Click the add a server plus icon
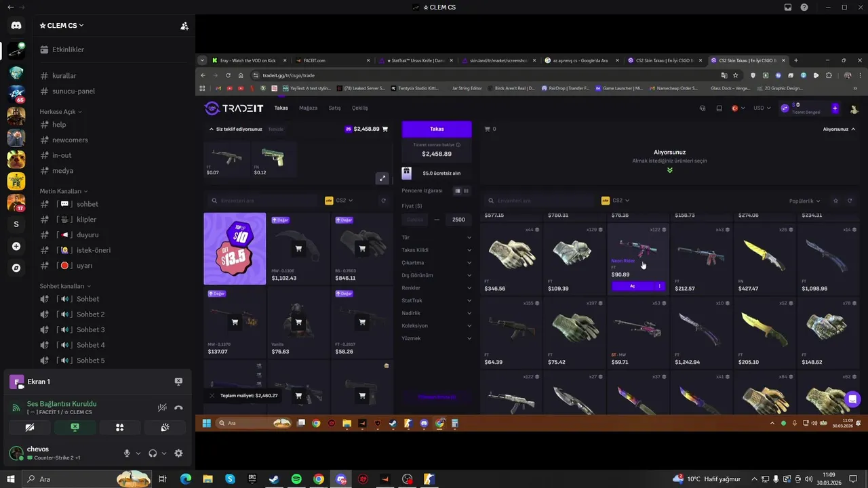Screen dimensions: 868x488 pyautogui.click(x=16, y=246)
